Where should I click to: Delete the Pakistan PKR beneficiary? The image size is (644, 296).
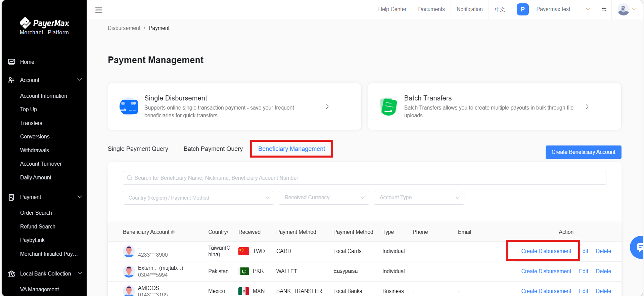(x=603, y=271)
